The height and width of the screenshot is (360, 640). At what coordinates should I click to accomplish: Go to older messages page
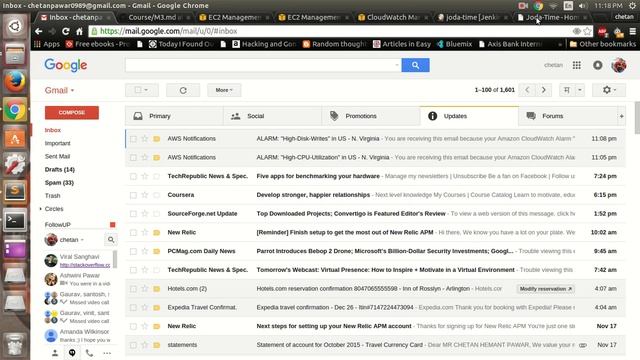(543, 90)
